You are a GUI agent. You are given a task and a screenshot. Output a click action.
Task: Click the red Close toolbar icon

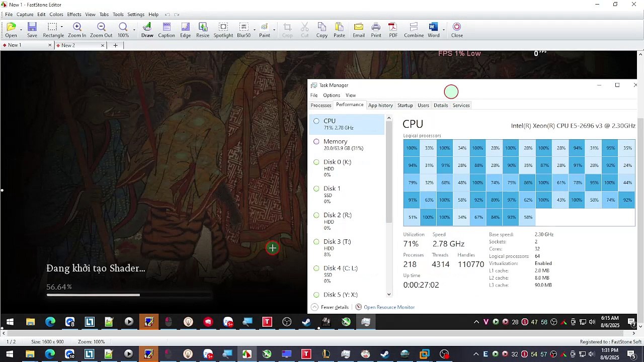457,30
